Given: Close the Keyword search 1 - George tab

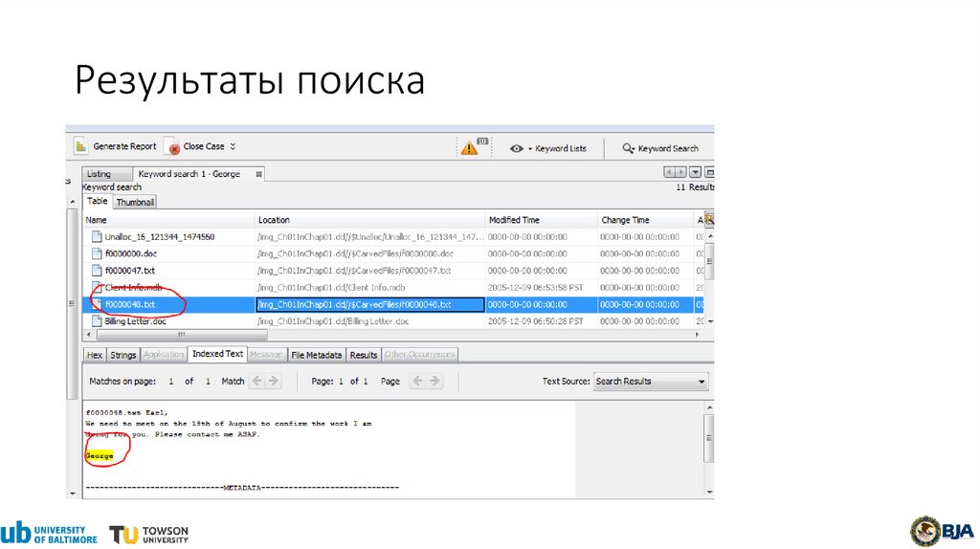Looking at the screenshot, I should [x=258, y=174].
